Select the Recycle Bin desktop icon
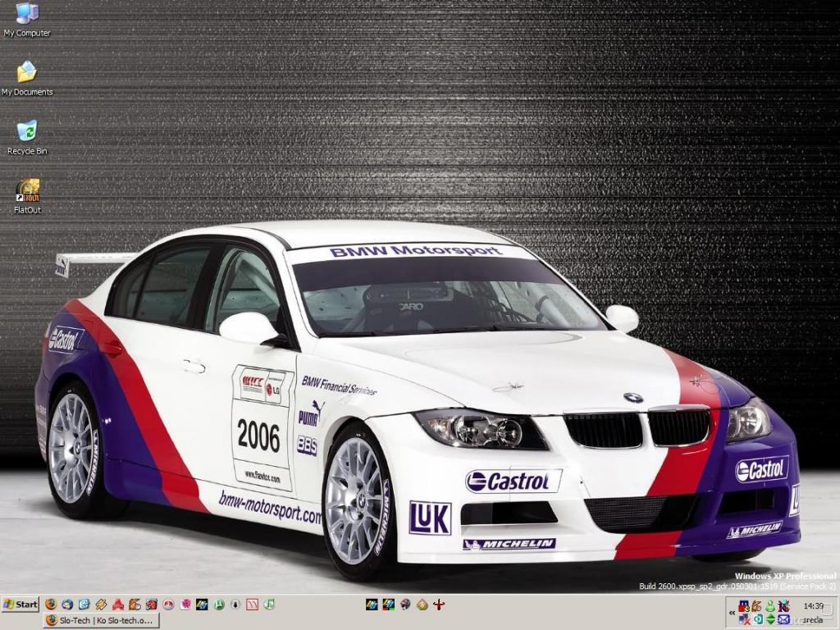The height and width of the screenshot is (630, 840). point(27,138)
